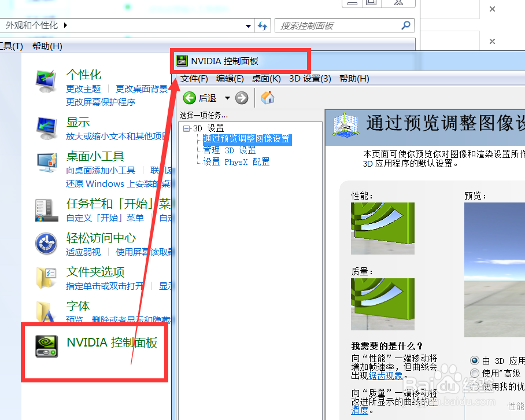Click the 显示 display icon
Screen dimensions: 525x420
click(x=46, y=128)
